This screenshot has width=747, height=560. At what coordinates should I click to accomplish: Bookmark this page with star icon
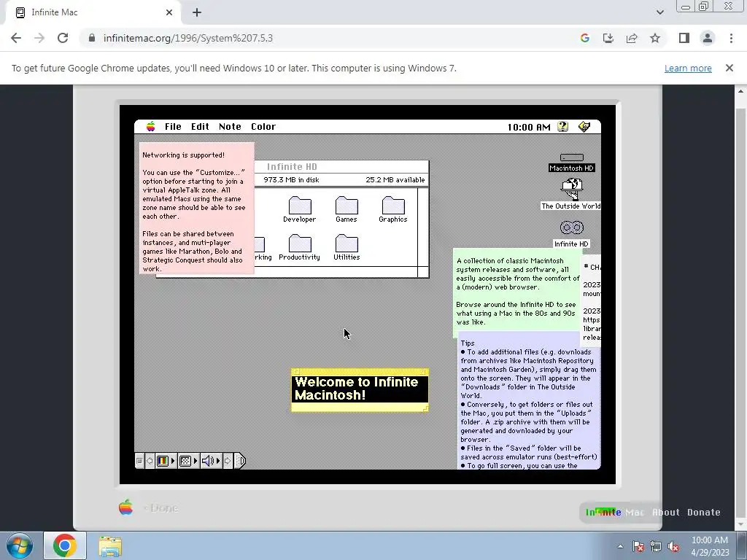click(655, 38)
